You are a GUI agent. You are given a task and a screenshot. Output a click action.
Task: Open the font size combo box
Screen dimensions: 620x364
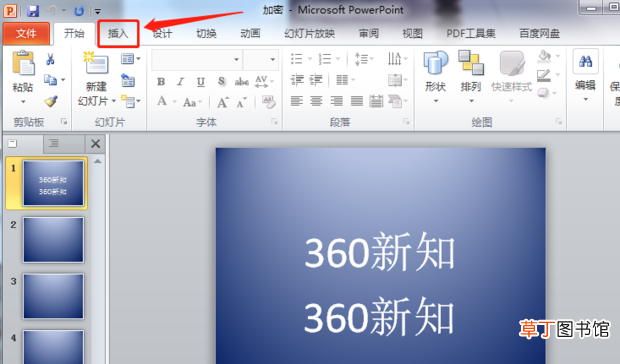pyautogui.click(x=261, y=59)
